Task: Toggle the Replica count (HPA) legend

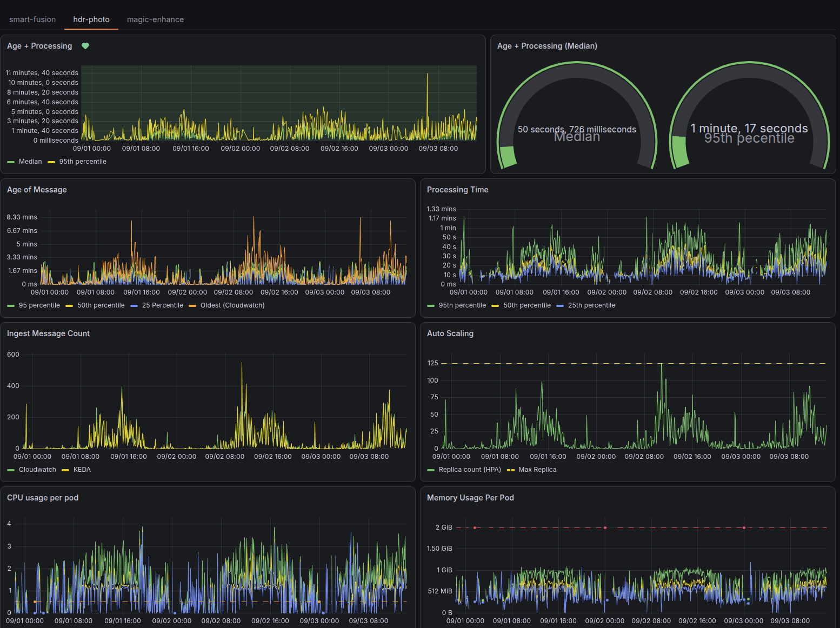Action: [470, 470]
